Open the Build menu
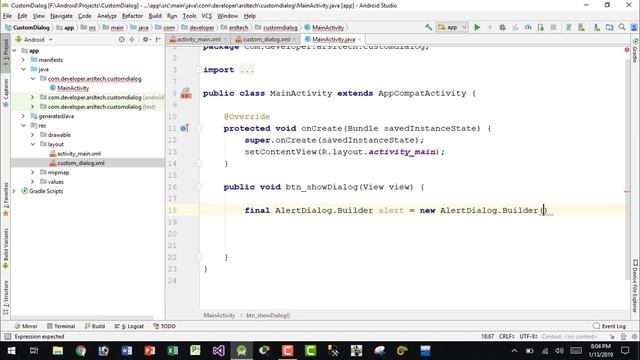The height and width of the screenshot is (360, 640). (x=155, y=16)
